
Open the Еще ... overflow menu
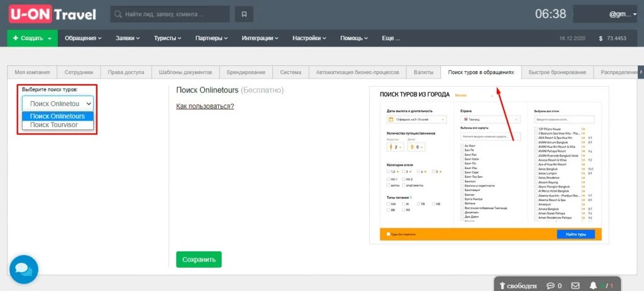(x=391, y=38)
